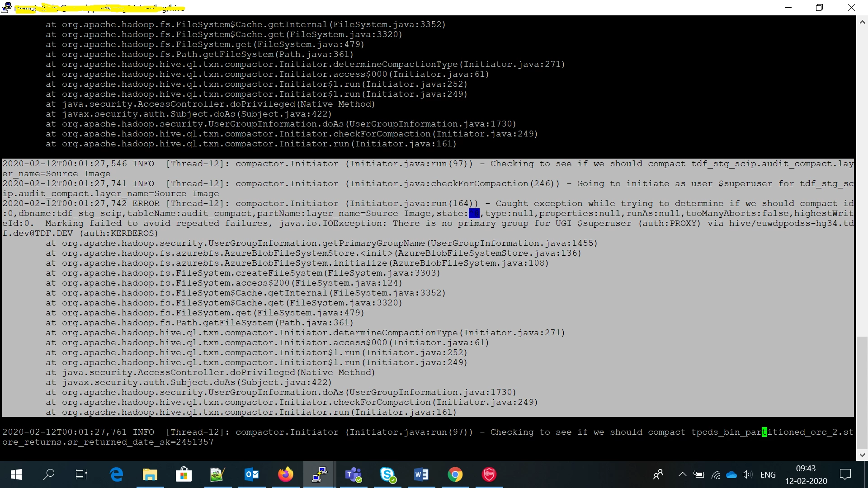Screen dimensions: 868x488
Task: Open the Windows Start menu
Action: pos(16,474)
